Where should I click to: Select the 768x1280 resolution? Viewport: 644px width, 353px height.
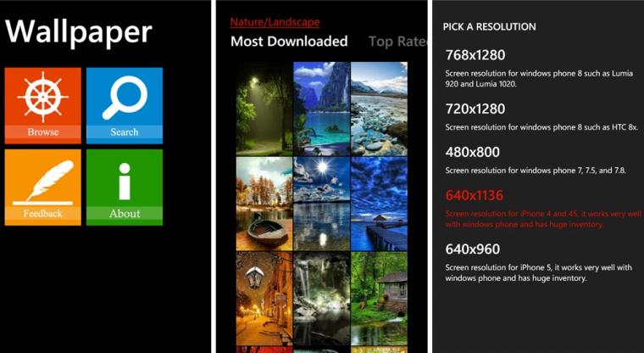tap(475, 55)
